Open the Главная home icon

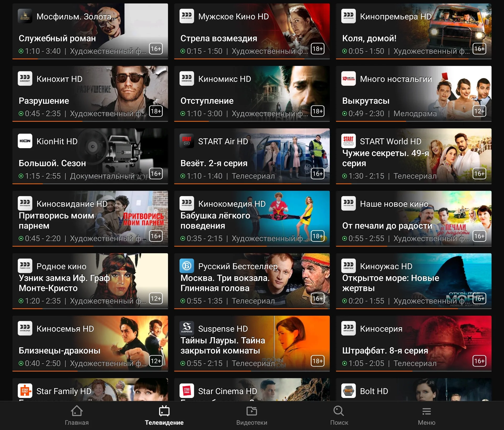[77, 411]
